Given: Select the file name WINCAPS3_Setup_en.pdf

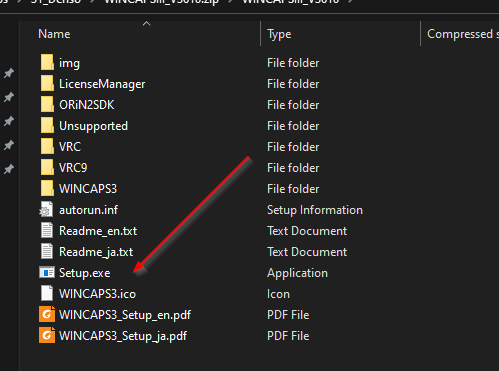Looking at the screenshot, I should [125, 315].
